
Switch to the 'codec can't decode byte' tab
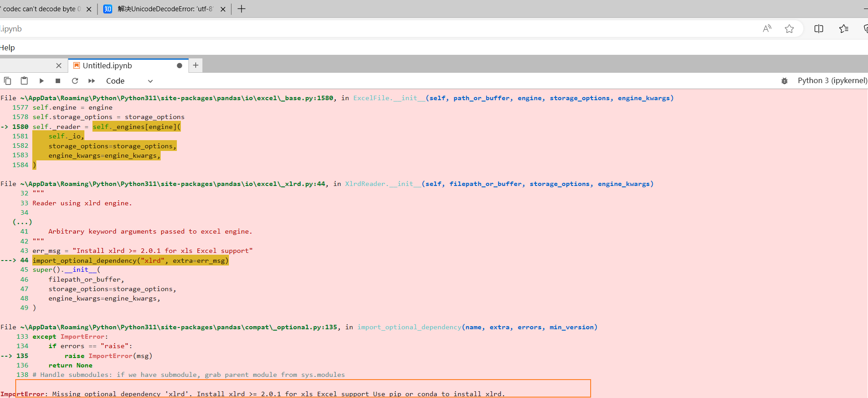pyautogui.click(x=41, y=9)
